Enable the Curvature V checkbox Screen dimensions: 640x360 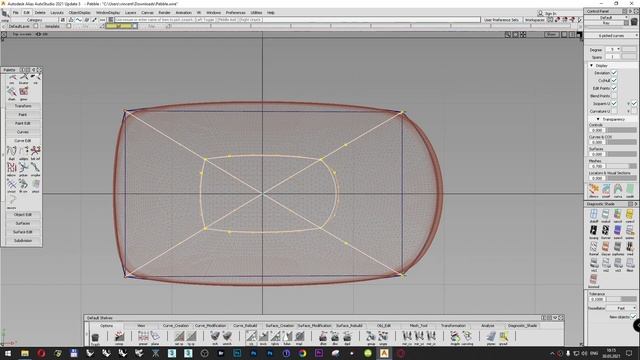coord(634,111)
